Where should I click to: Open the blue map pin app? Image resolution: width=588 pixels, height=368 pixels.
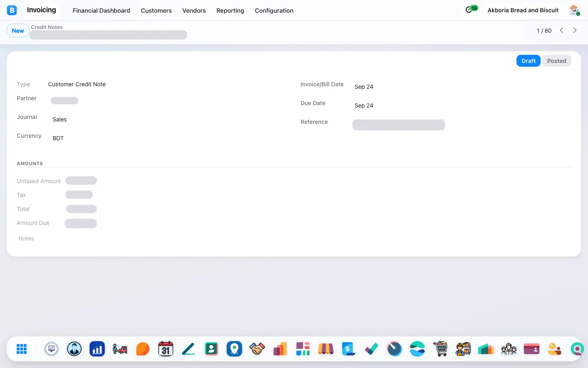(234, 349)
